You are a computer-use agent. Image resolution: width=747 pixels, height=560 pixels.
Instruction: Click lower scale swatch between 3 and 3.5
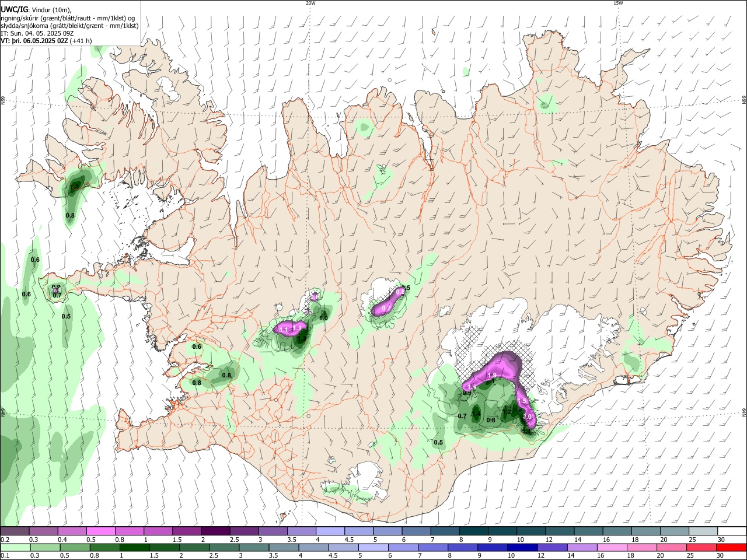coord(255,547)
